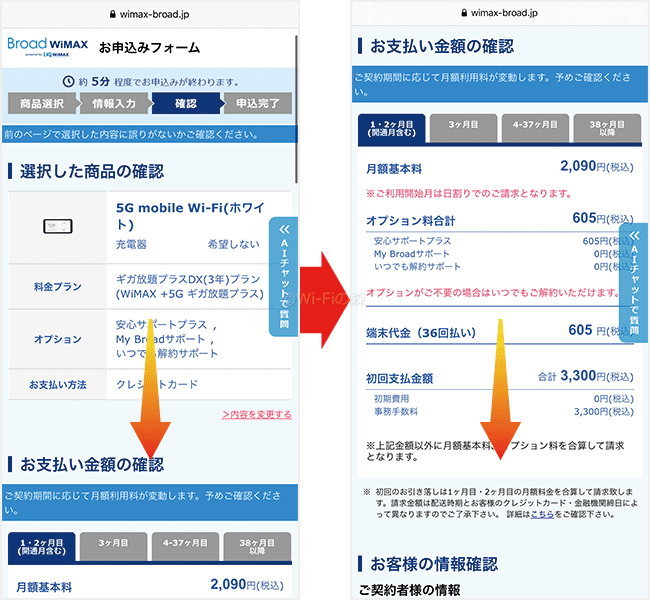This screenshot has height=600, width=650.
Task: Click the ご契約者様の情報 subheading
Action: [409, 590]
